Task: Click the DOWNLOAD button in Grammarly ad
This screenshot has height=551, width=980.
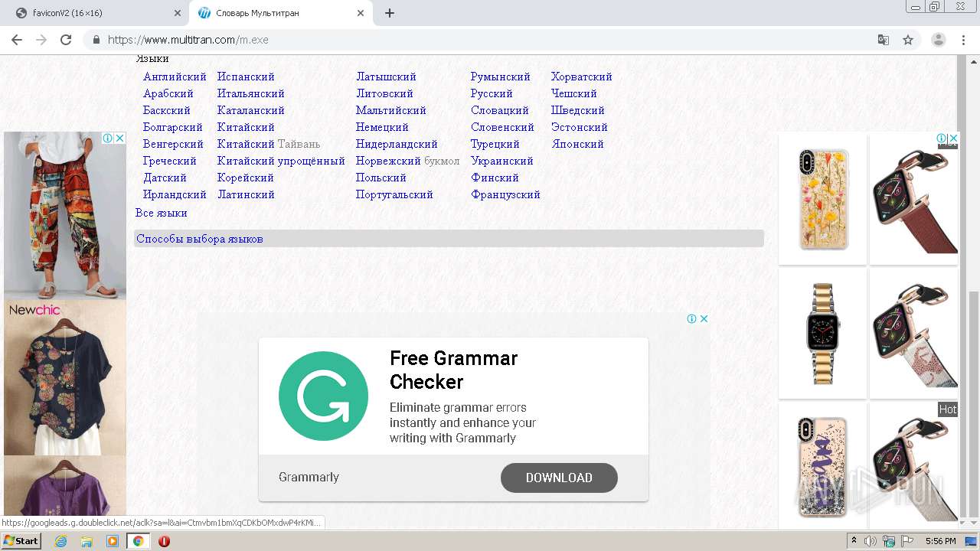Action: tap(559, 478)
